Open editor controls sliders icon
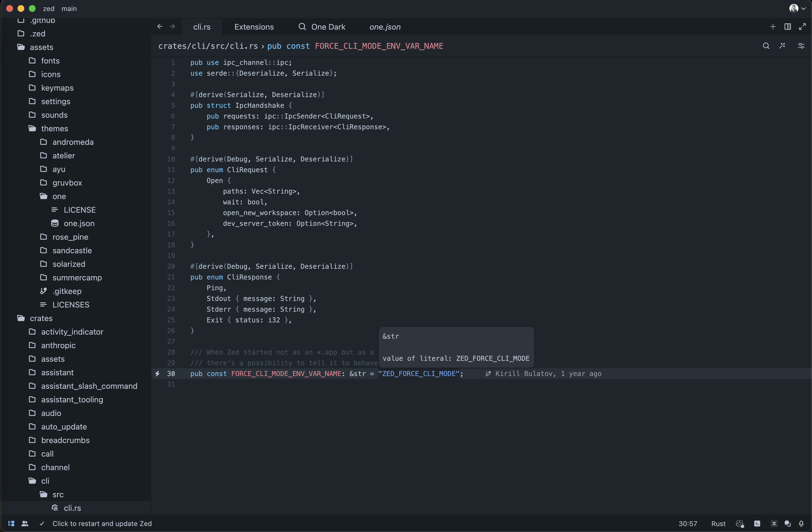The width and height of the screenshot is (812, 532). pos(801,46)
